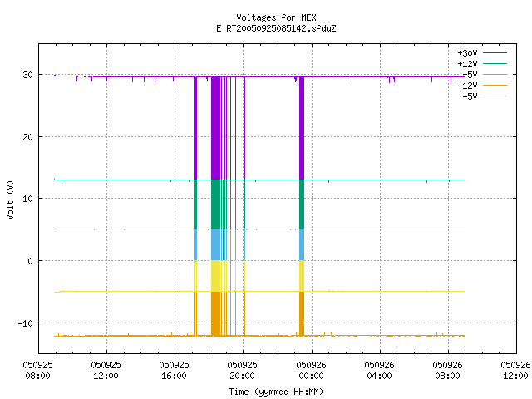Click the +12V legend label
The width and height of the screenshot is (532, 399).
[x=467, y=64]
